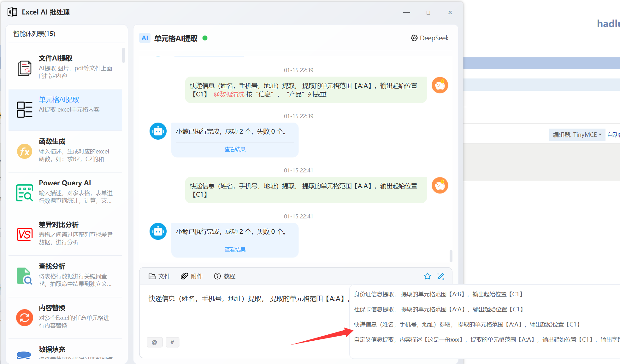Viewport: 620px width, 364px height.
Task: Click the chat history scrollbar
Action: click(451, 256)
